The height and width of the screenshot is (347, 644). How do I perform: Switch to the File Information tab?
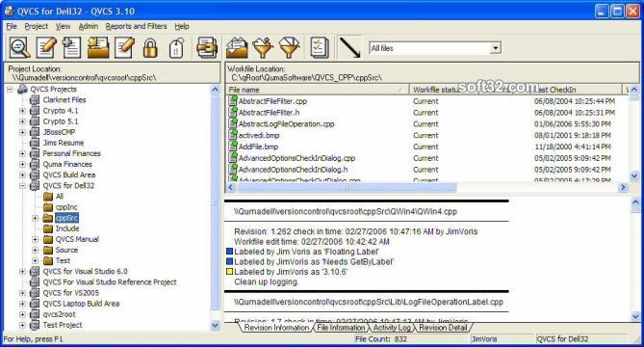(x=341, y=328)
